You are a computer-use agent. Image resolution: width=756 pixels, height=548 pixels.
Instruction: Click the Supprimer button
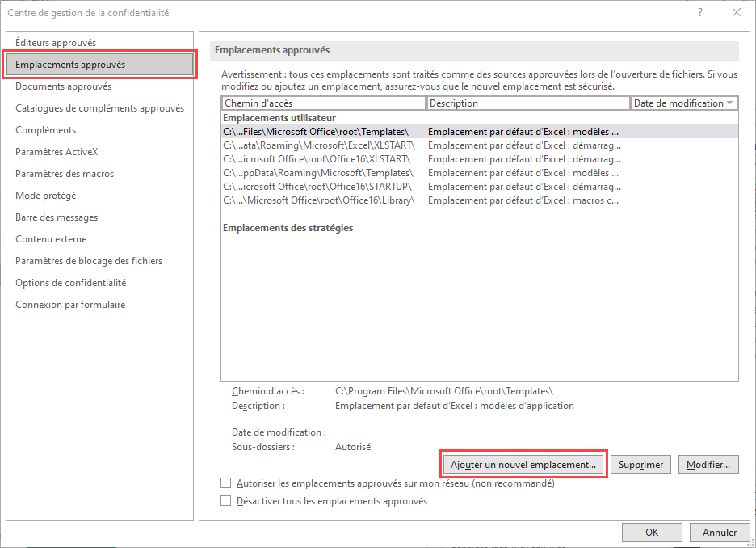640,465
